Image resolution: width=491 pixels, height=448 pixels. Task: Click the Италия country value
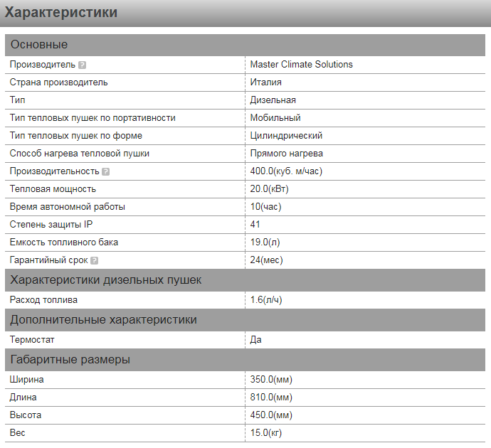(265, 82)
